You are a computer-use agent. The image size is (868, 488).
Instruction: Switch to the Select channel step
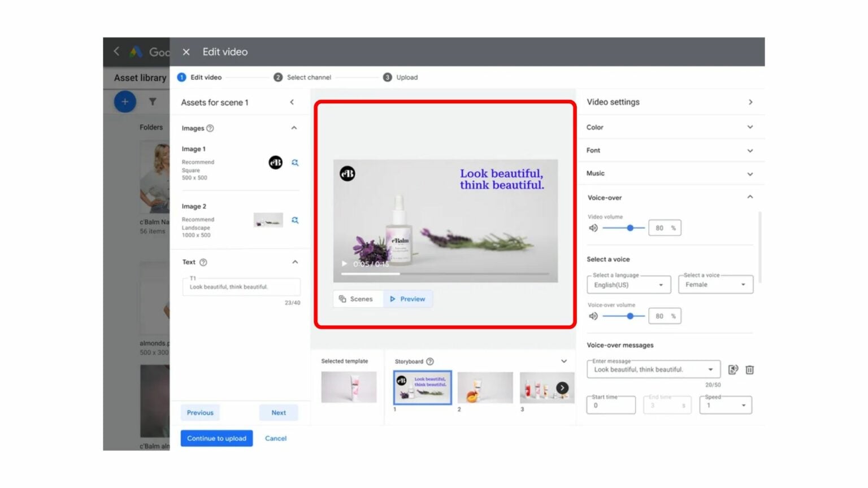coord(302,77)
